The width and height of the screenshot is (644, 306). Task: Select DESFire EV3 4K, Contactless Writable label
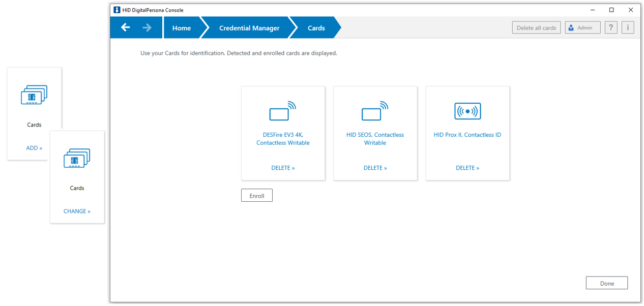[283, 139]
